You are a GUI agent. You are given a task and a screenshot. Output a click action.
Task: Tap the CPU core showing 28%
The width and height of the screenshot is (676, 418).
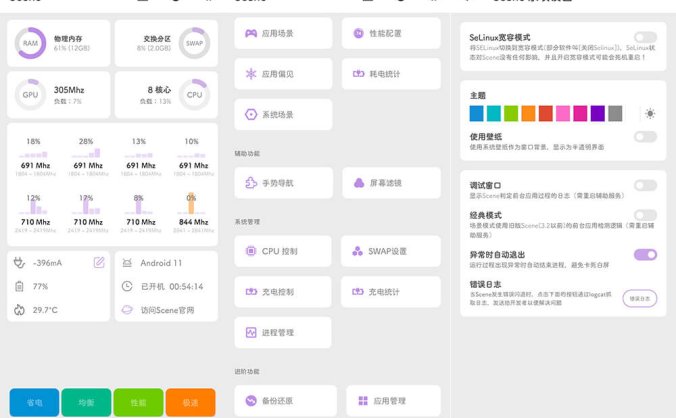coord(88,157)
